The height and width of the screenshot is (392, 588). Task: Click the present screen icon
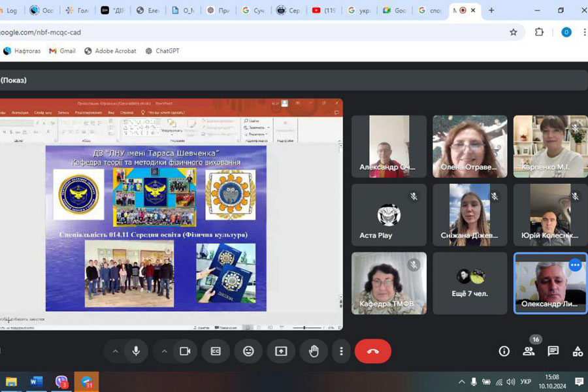point(281,351)
